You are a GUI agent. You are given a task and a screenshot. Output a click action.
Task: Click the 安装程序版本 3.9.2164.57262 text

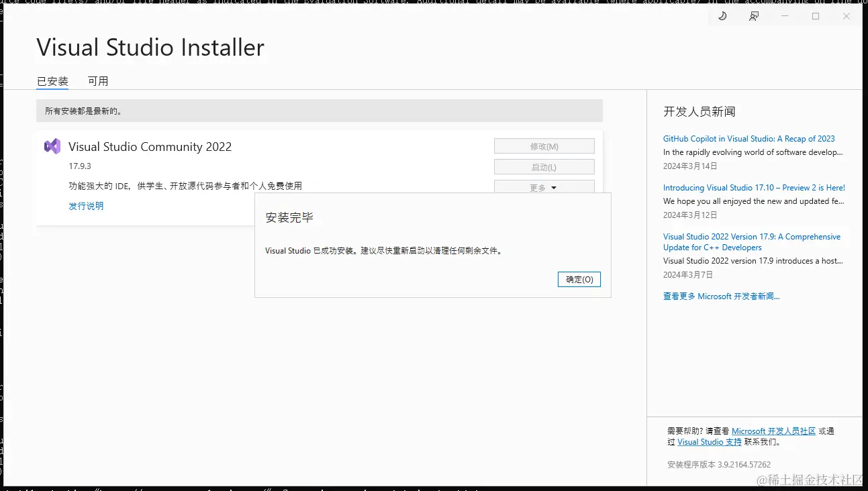pos(719,464)
